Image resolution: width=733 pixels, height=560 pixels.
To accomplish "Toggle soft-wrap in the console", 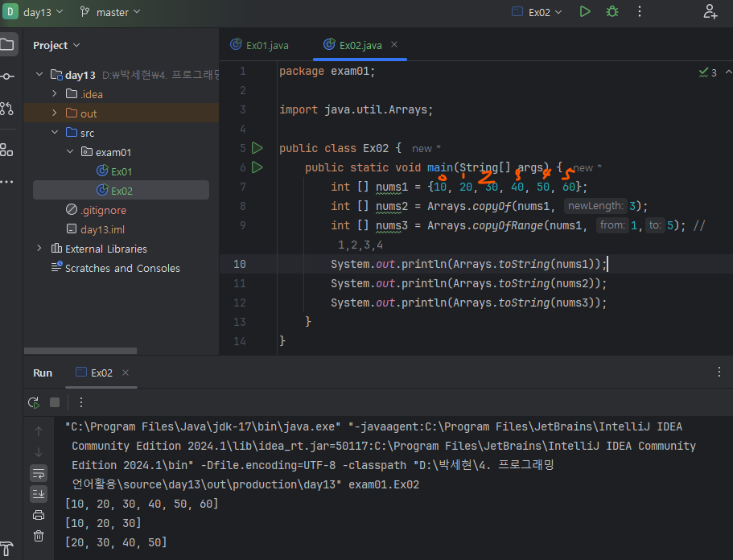I will coord(39,472).
